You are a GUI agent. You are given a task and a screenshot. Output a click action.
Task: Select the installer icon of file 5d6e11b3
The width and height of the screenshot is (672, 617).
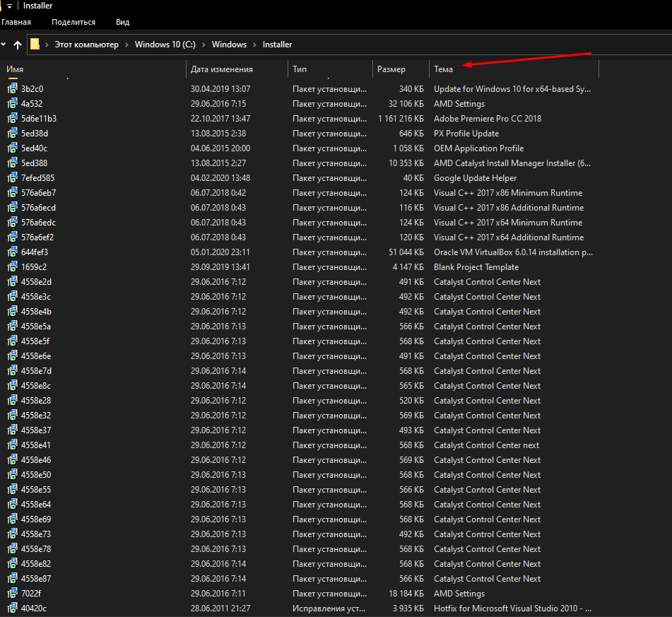point(13,118)
